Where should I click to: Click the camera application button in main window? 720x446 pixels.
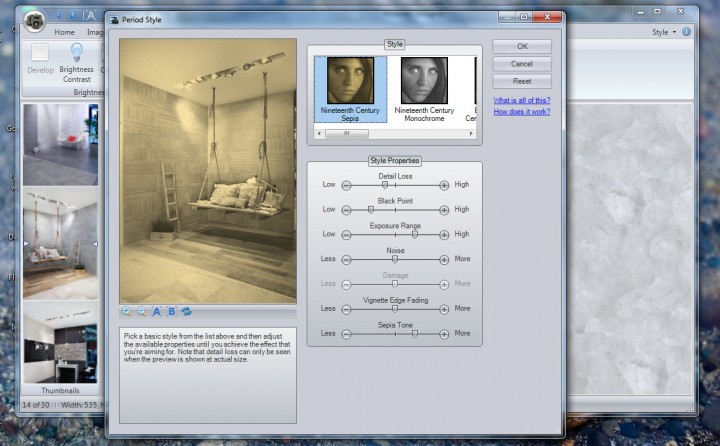pos(34,21)
